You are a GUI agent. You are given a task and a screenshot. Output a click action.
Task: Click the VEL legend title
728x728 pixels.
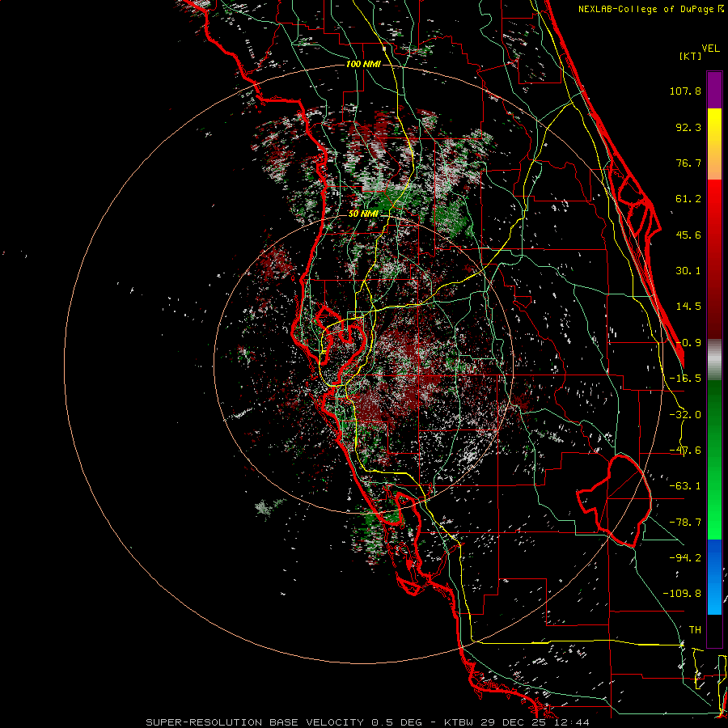coord(710,49)
